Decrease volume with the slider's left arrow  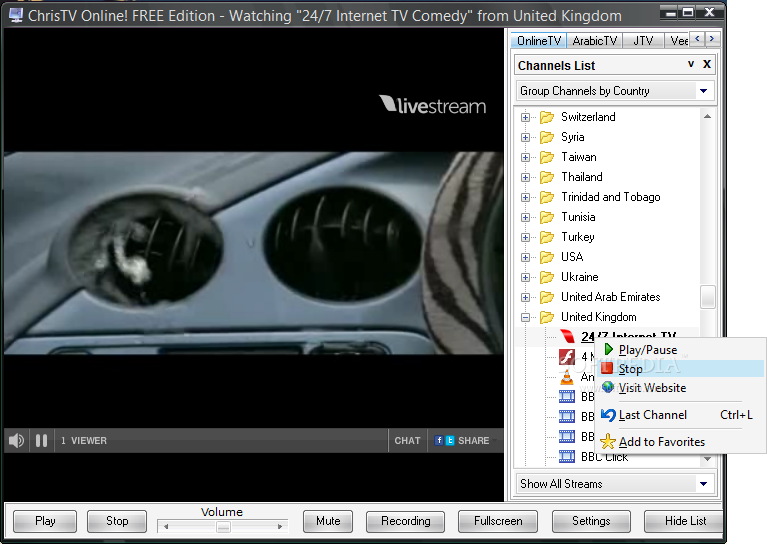(166, 527)
